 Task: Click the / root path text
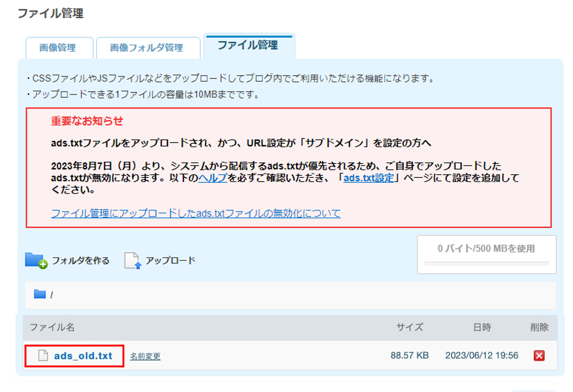(x=52, y=295)
